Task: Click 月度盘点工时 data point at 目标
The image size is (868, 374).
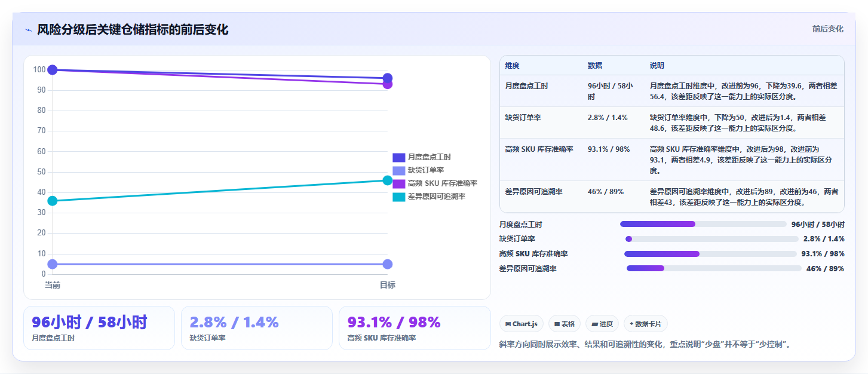Action: tap(388, 78)
